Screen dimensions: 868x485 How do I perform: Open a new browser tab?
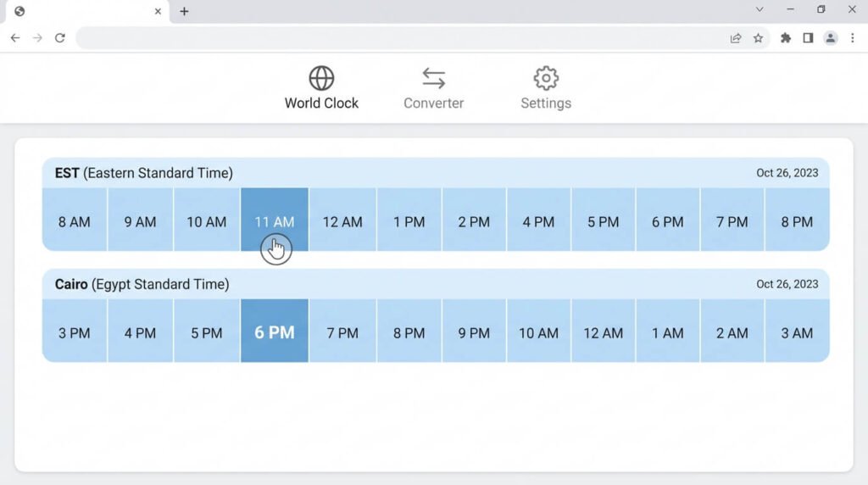184,11
